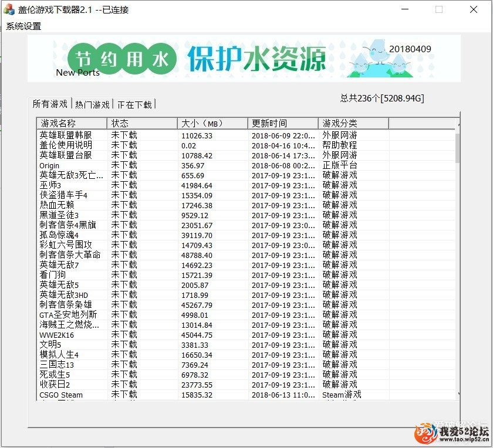The width and height of the screenshot is (493, 448).
Task: Select the WWE2K16 game row
Action: [x=246, y=335]
